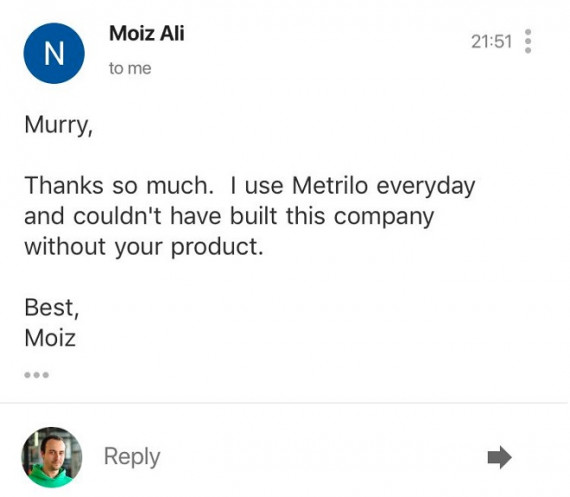
Task: Open the profile photo next to Reply
Action: 52,457
